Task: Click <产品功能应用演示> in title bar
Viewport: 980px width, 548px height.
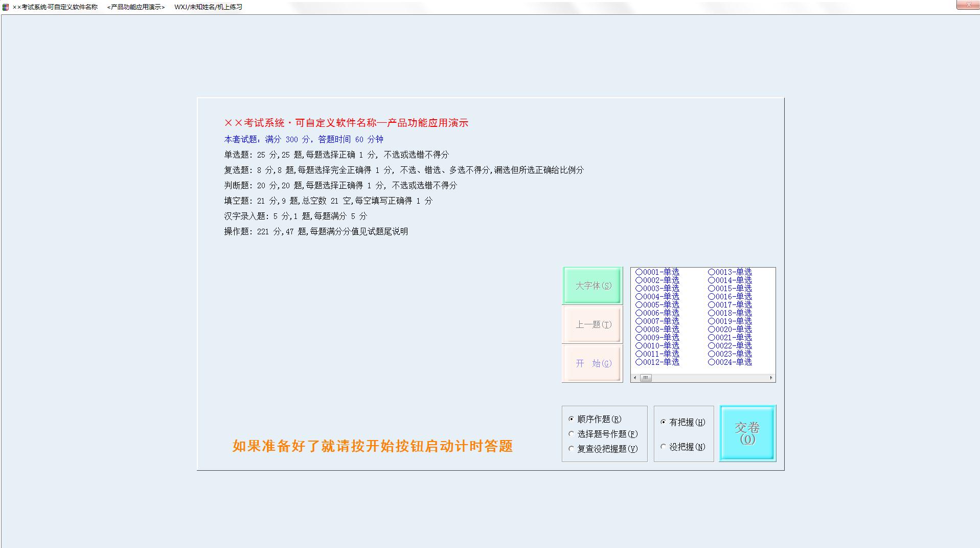Action: click(136, 7)
